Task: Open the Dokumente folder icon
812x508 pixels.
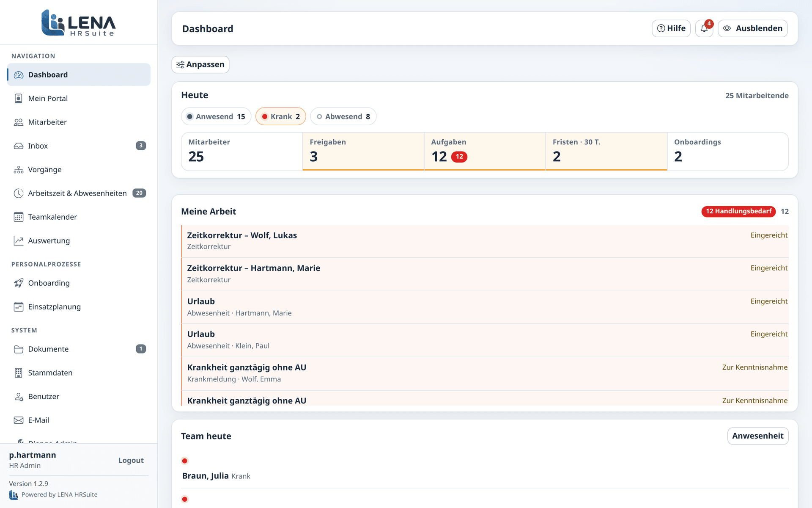Action: tap(19, 349)
